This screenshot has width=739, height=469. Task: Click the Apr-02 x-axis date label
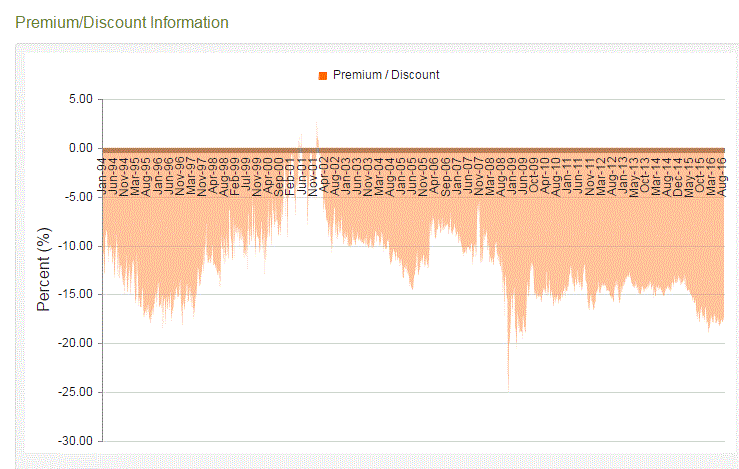point(323,174)
